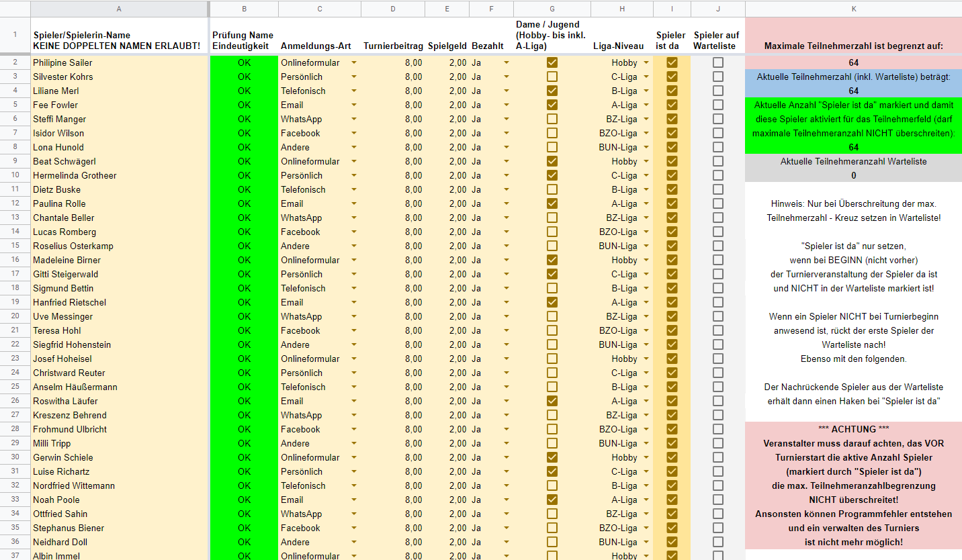Select the column G header
This screenshot has height=560, width=962.
point(552,9)
